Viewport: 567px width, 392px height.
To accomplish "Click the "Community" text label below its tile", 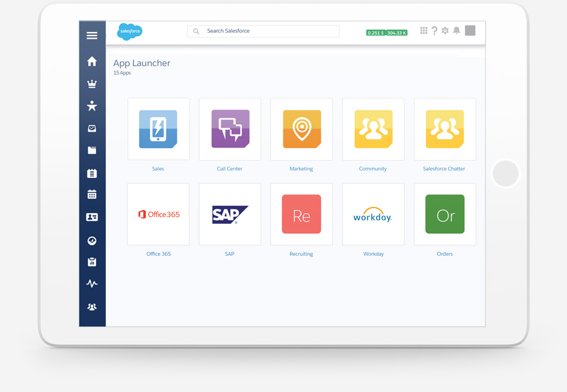I will (x=373, y=169).
